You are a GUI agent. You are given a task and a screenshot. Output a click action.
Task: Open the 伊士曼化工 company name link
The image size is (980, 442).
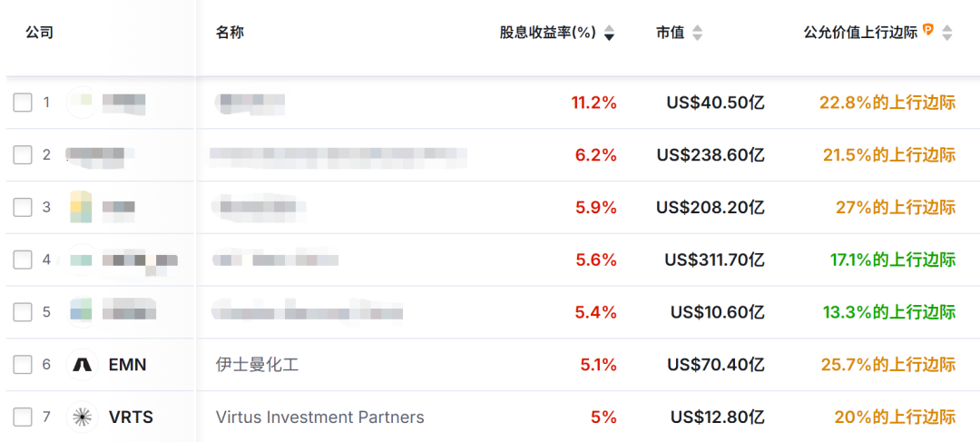[x=257, y=365]
